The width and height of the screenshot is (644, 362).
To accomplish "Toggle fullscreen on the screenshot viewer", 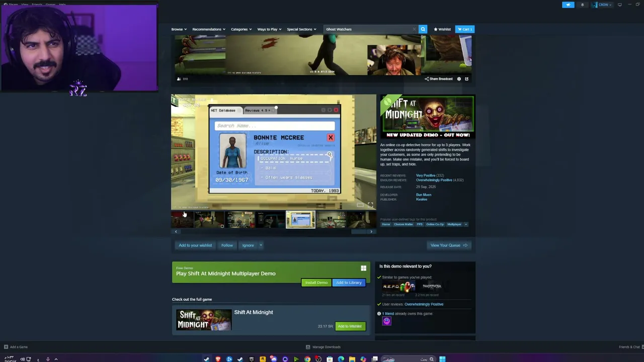I will 370,205.
